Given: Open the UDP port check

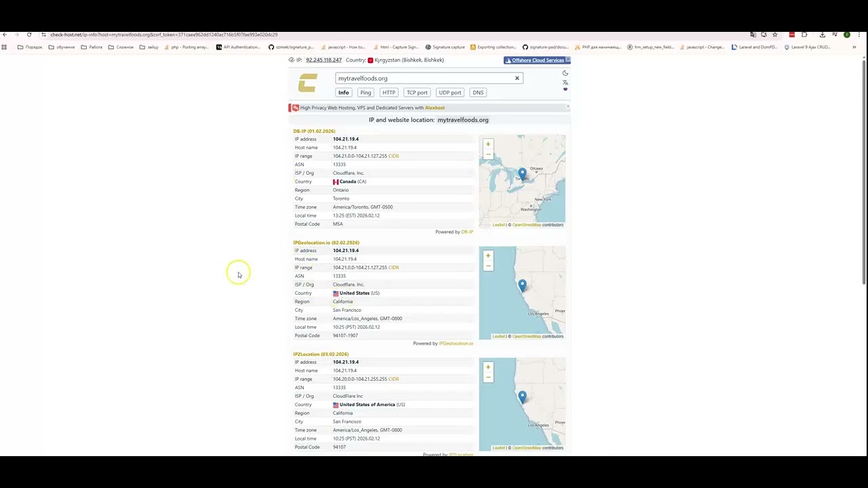Looking at the screenshot, I should tap(450, 92).
